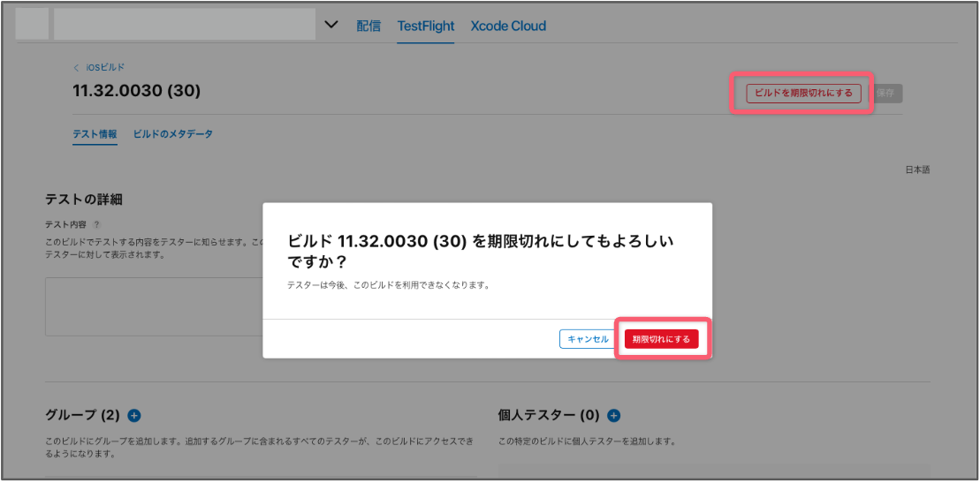Open the app selector chevron dropdown
This screenshot has height=483, width=980.
point(331,25)
